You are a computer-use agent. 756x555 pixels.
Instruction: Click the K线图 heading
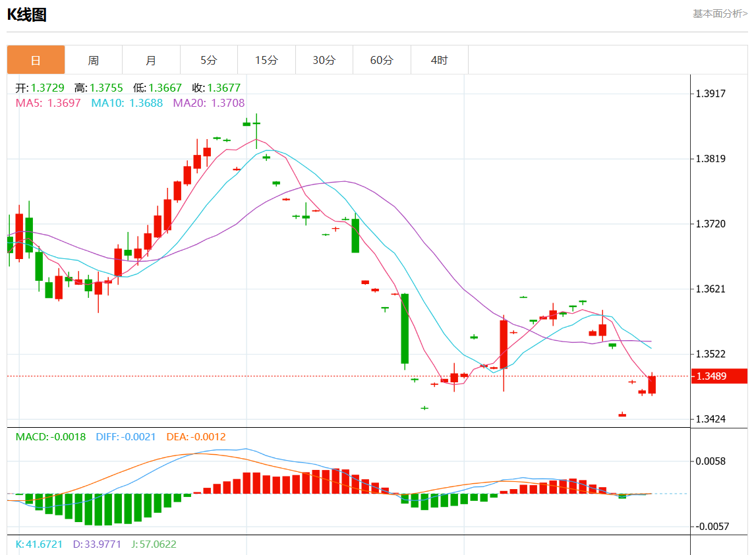[x=27, y=15]
